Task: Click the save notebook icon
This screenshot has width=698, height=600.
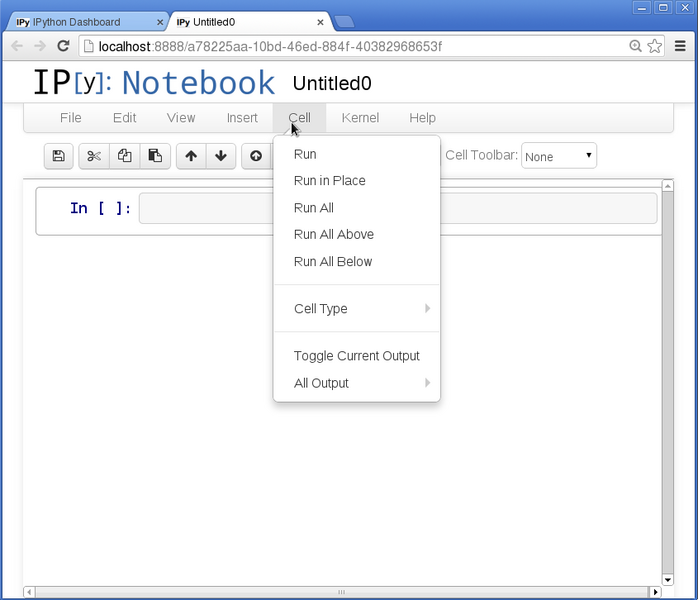Action: coord(58,156)
